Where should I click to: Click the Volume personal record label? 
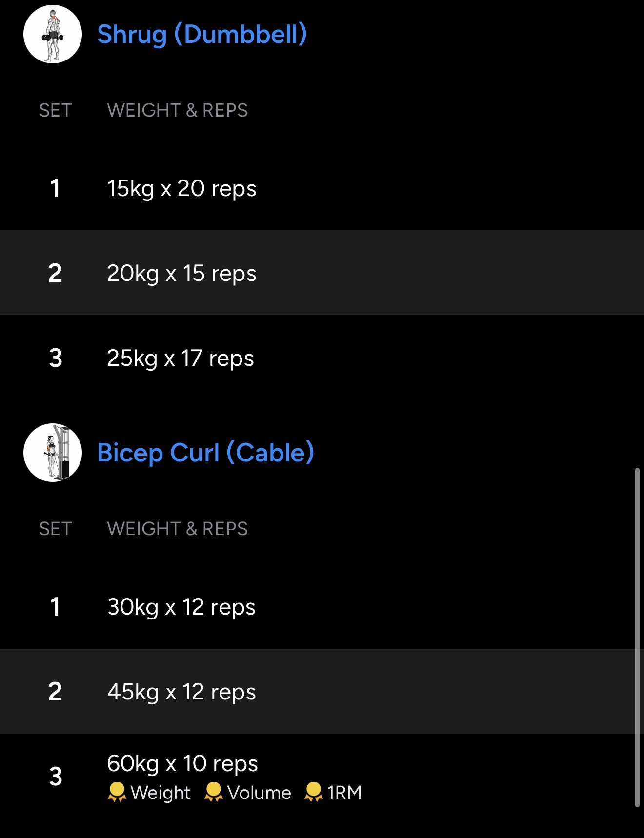click(259, 793)
